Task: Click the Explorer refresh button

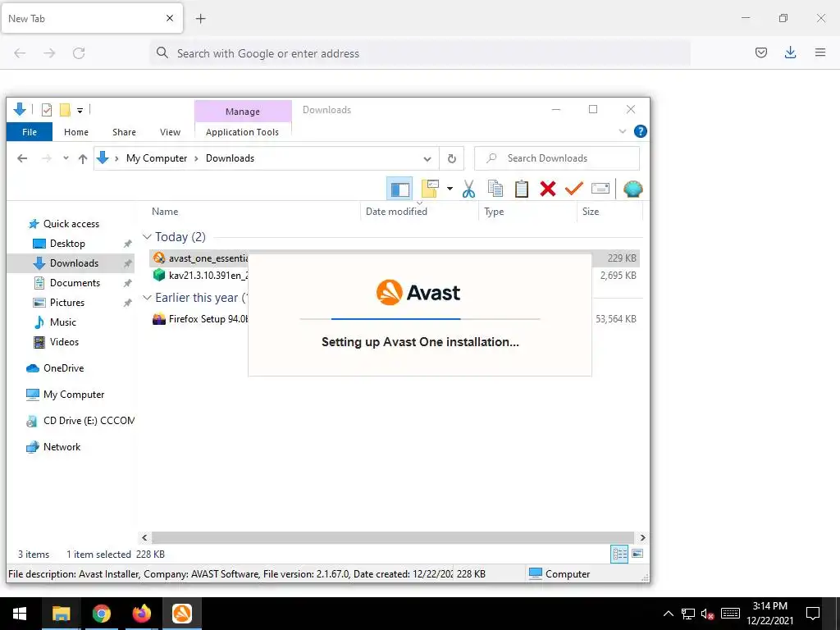Action: coord(452,158)
